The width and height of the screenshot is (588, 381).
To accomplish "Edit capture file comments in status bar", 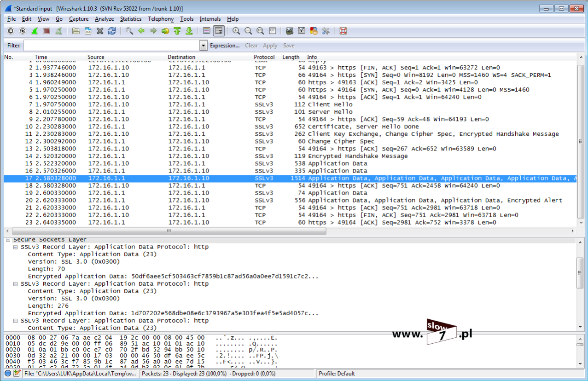I will [x=17, y=373].
